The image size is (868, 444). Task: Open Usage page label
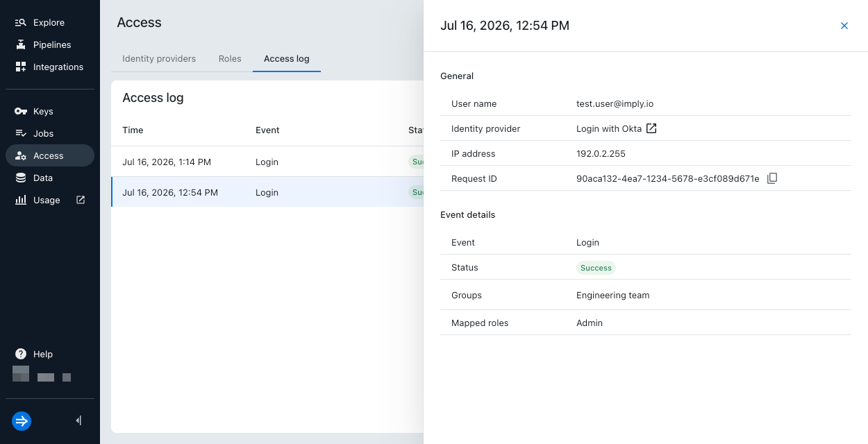[47, 200]
